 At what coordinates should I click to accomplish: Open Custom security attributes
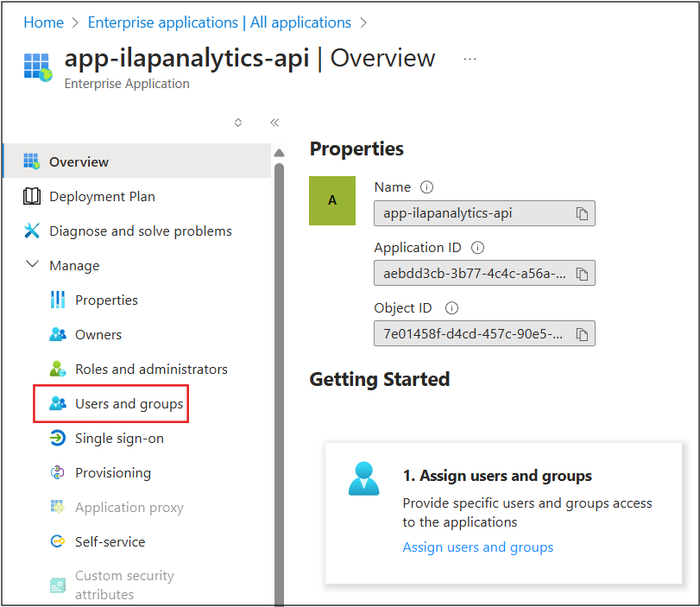click(124, 585)
